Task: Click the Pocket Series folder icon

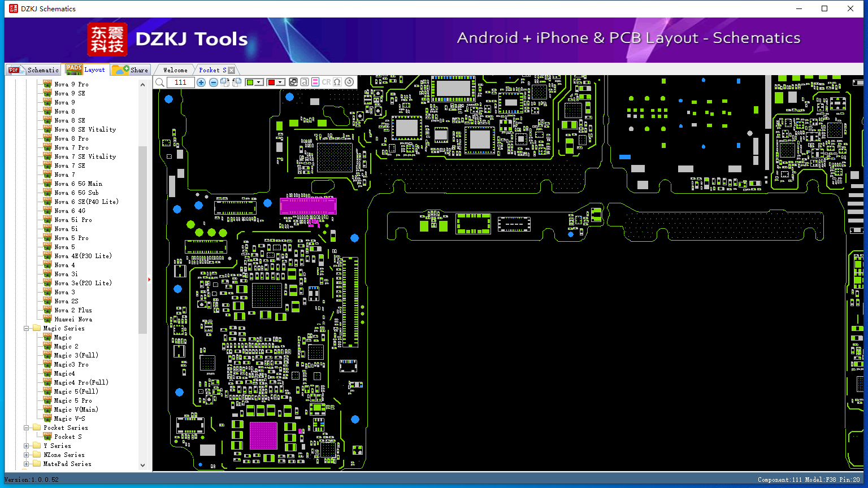Action: coord(37,428)
